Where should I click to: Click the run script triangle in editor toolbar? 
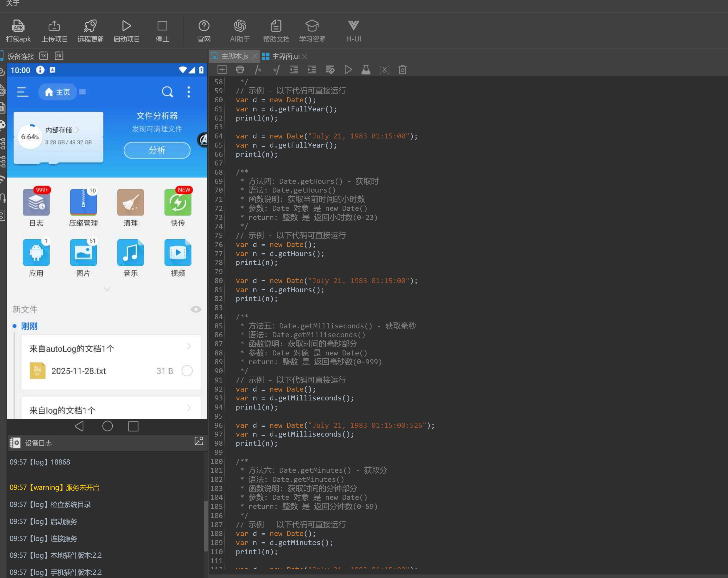click(x=348, y=70)
